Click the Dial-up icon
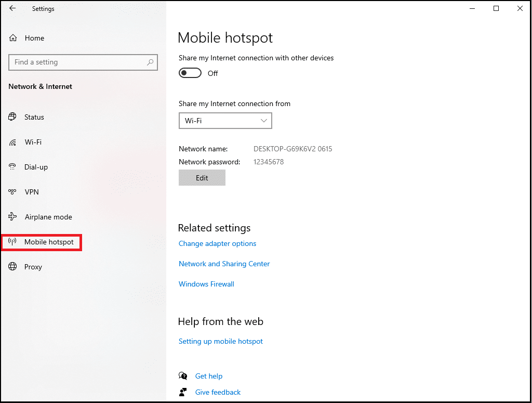 (x=12, y=167)
